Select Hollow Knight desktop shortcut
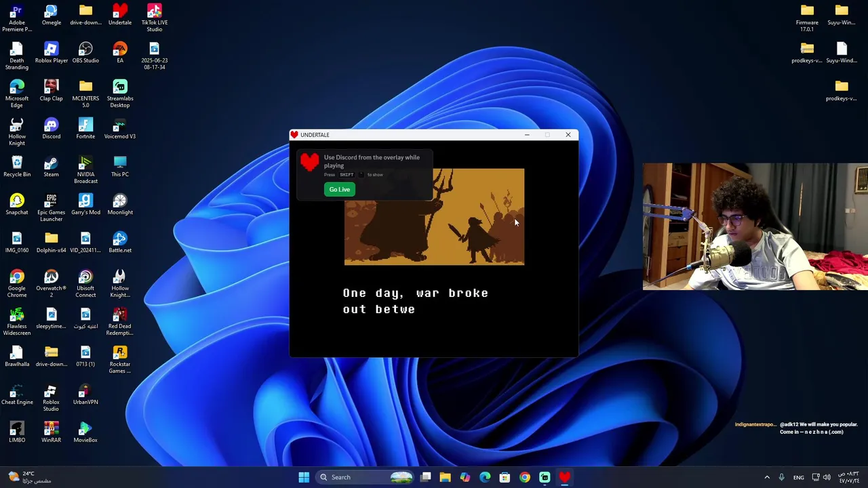 [17, 132]
